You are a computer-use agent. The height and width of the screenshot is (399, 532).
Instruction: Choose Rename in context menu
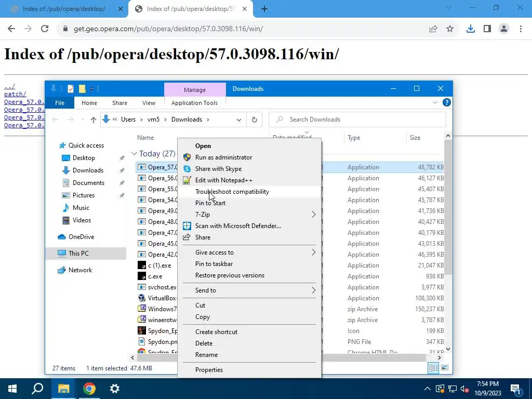[249, 355]
